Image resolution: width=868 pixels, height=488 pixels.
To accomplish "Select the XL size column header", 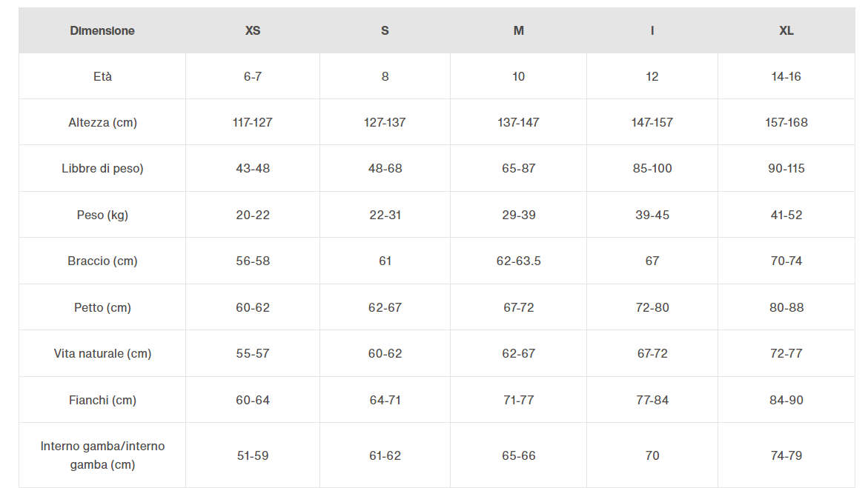I will 786,31.
